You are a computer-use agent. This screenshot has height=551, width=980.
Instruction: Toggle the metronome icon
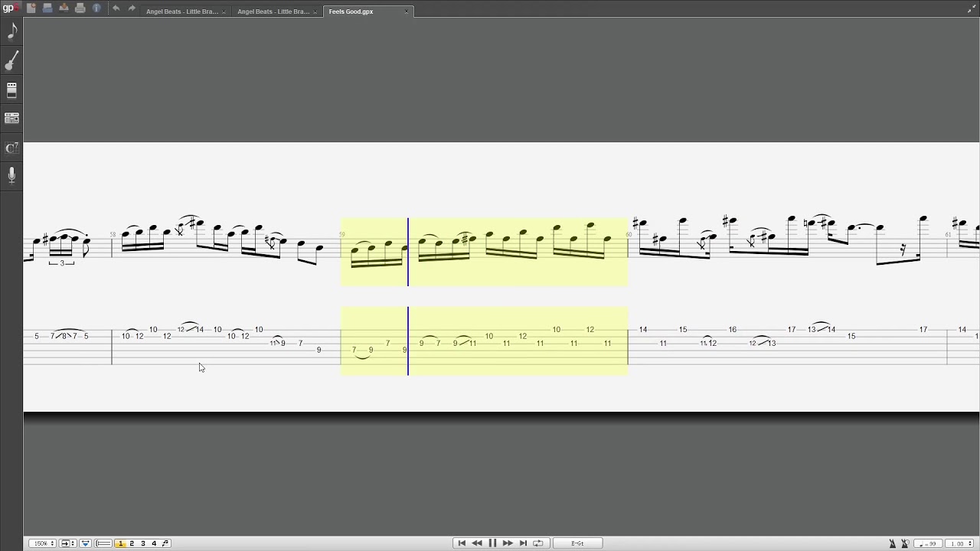click(x=893, y=543)
